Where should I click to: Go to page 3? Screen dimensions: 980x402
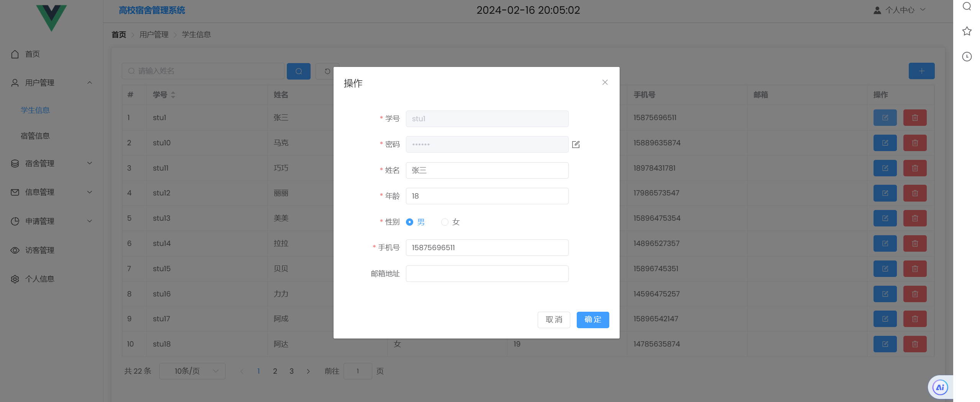291,371
